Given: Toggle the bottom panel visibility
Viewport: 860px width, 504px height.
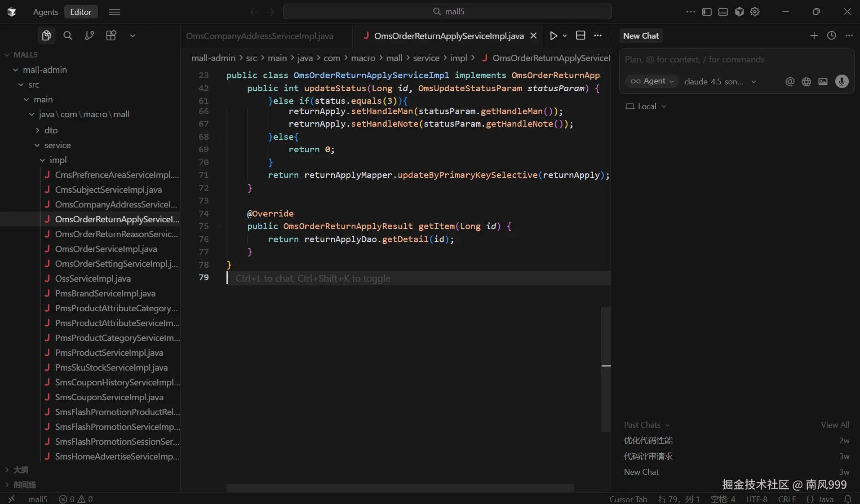Looking at the screenshot, I should click(x=723, y=12).
